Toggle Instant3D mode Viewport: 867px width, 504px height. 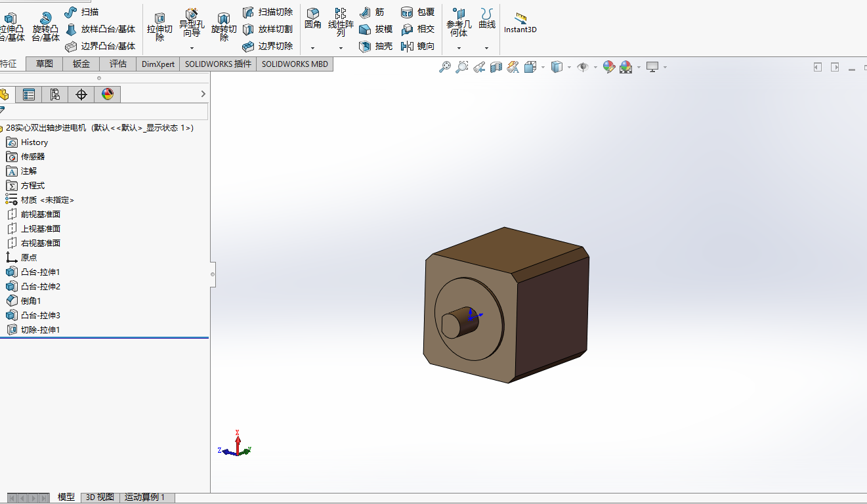[x=520, y=22]
